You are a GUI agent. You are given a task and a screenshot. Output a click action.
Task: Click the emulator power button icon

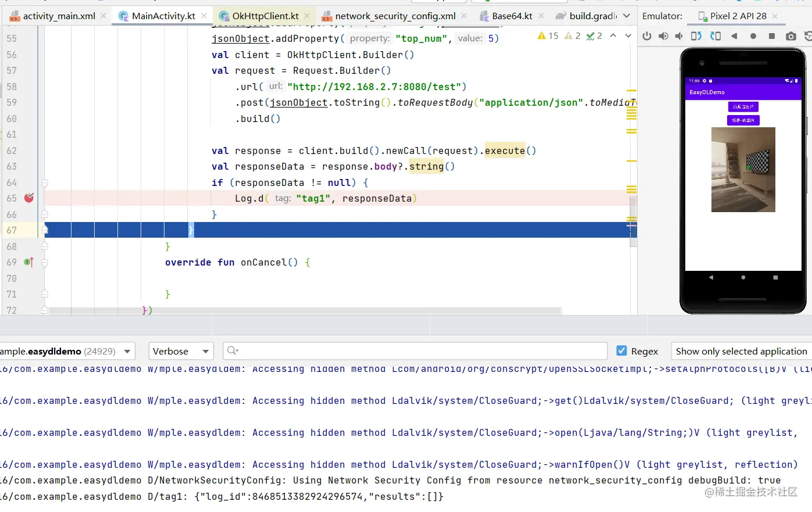coord(647,36)
